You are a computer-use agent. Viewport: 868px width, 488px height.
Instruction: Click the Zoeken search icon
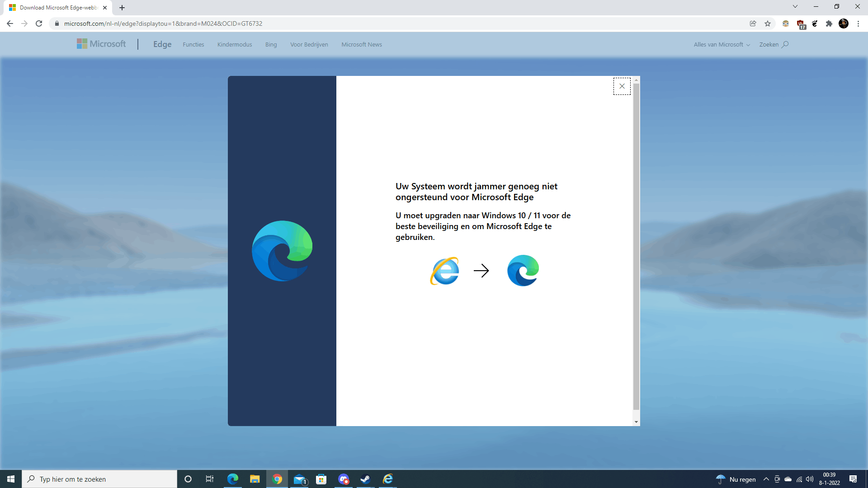[785, 44]
